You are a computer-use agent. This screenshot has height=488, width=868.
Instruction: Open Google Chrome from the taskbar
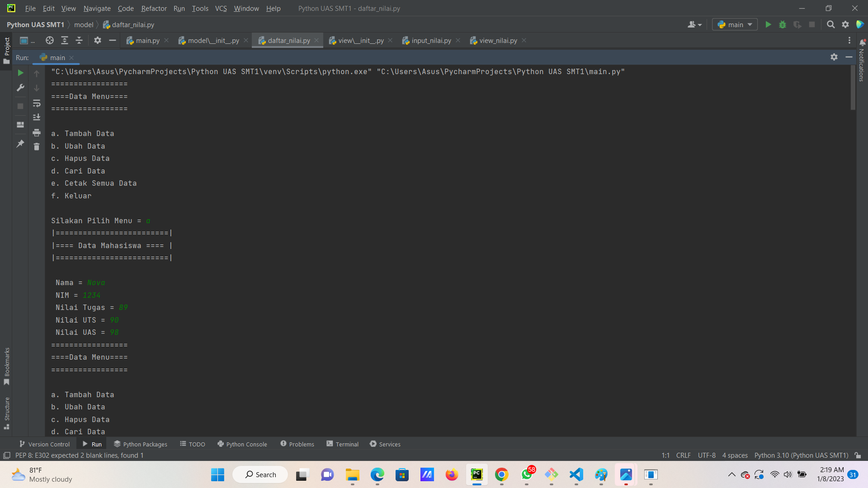click(x=501, y=474)
